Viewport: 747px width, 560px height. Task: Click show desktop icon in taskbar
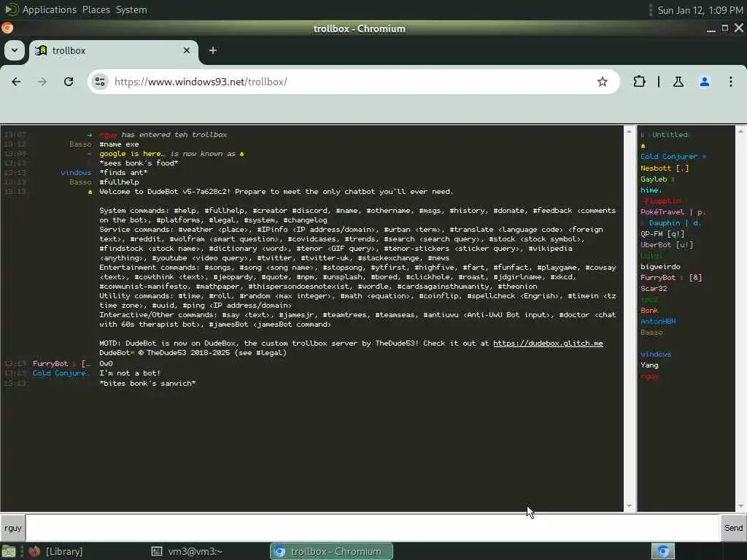9,551
